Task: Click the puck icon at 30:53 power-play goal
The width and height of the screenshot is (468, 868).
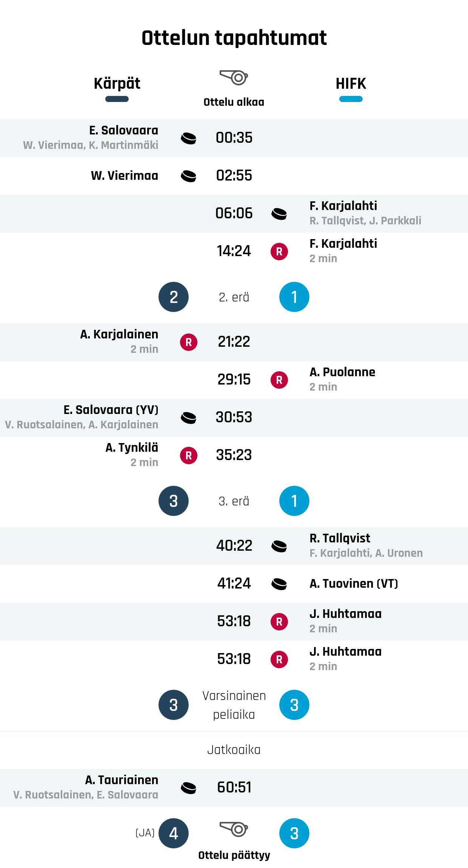Action: tap(188, 418)
